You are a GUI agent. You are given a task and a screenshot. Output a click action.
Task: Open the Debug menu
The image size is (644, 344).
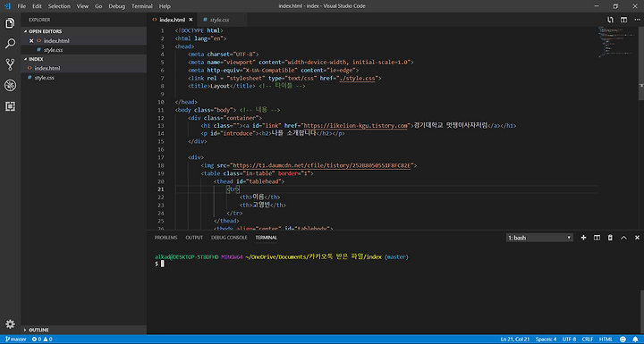[x=116, y=6]
